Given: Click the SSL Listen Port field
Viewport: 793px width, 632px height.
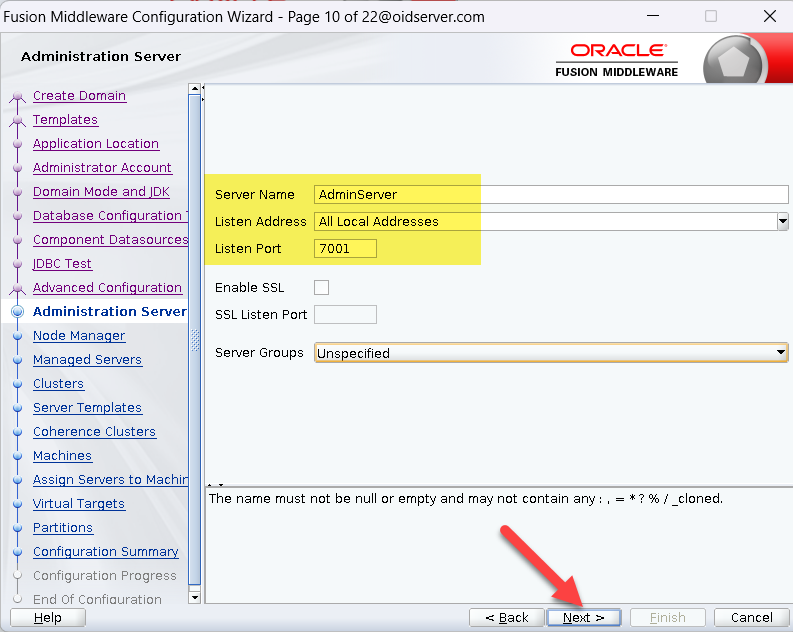Looking at the screenshot, I should coord(345,314).
